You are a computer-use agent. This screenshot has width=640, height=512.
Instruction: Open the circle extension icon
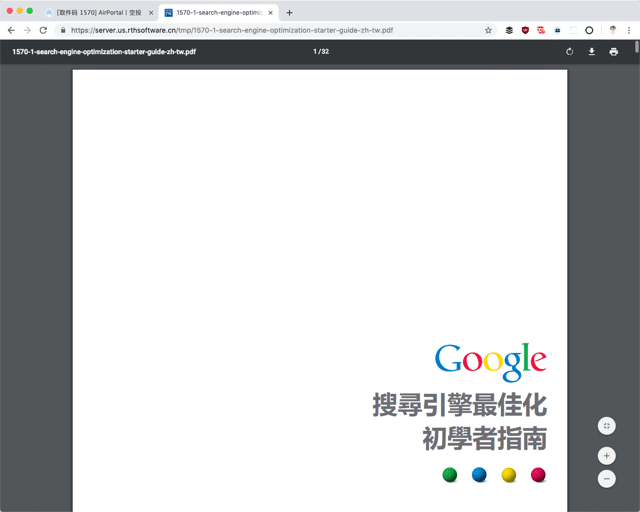tap(589, 30)
